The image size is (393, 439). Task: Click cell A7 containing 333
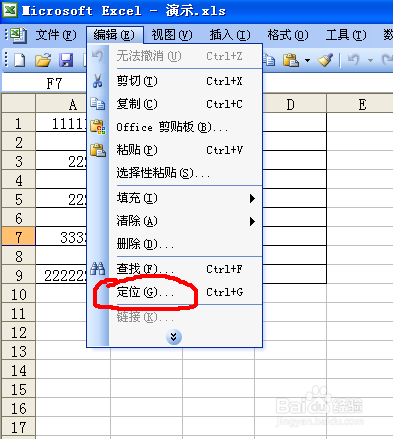pos(61,237)
